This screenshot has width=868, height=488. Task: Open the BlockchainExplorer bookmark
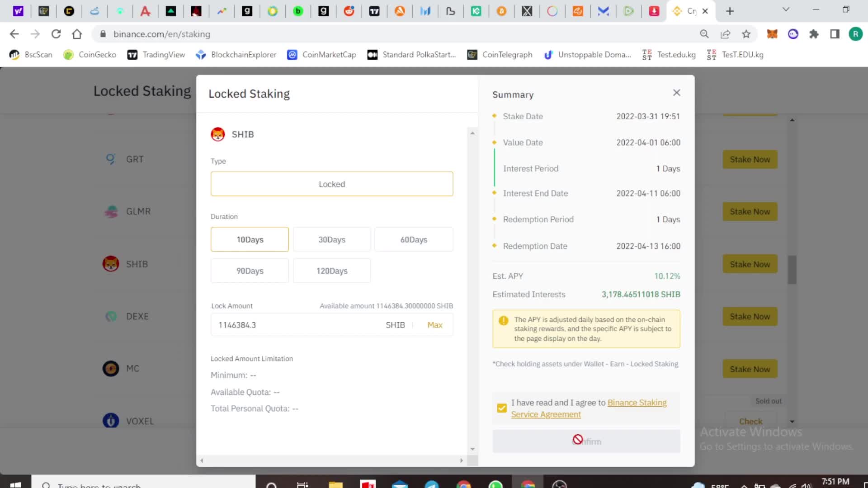(236, 55)
